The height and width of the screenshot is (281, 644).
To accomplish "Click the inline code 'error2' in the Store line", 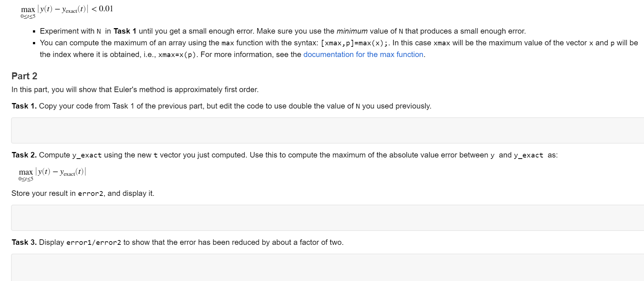I will point(90,194).
